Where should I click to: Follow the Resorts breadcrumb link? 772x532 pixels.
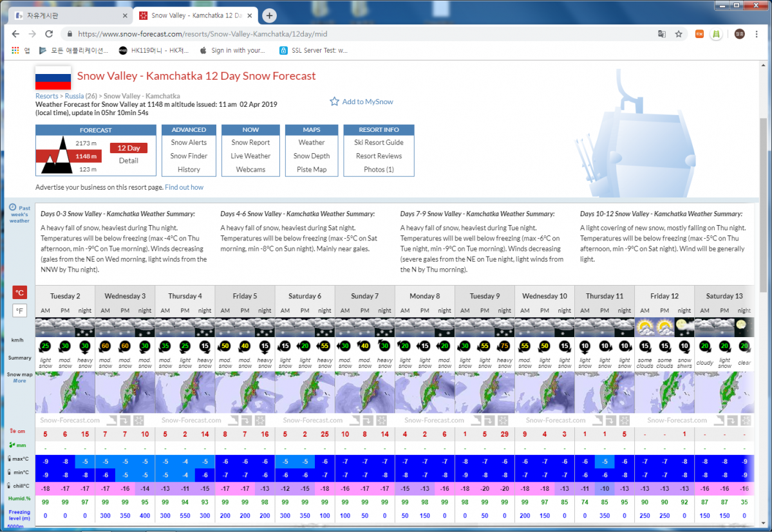coord(47,96)
